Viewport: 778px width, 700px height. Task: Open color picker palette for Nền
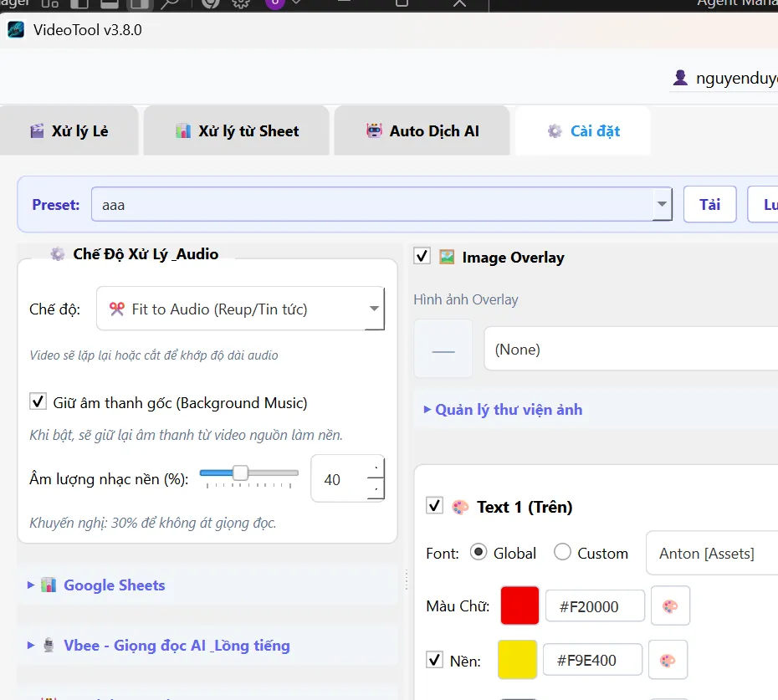point(667,661)
